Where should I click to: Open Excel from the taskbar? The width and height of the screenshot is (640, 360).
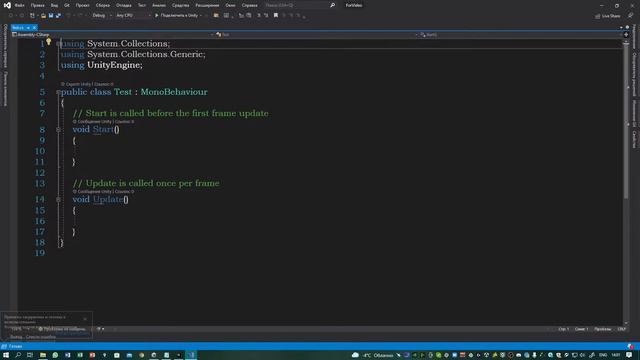coord(80,355)
